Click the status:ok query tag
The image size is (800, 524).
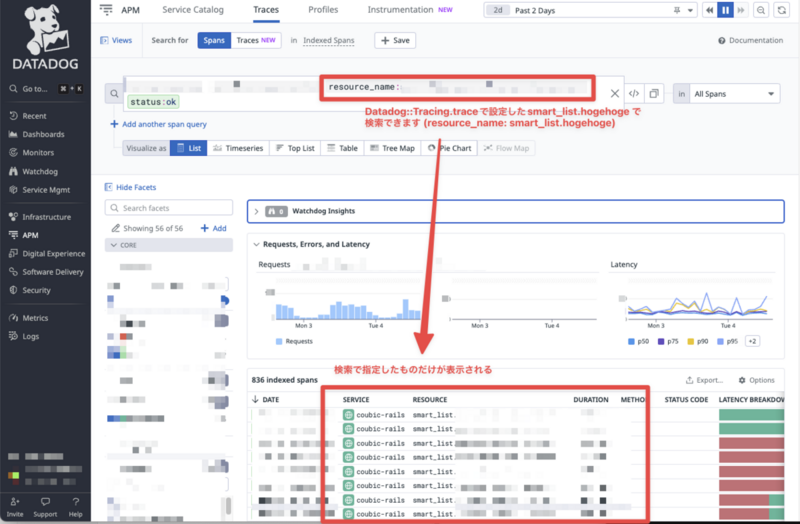(x=153, y=102)
